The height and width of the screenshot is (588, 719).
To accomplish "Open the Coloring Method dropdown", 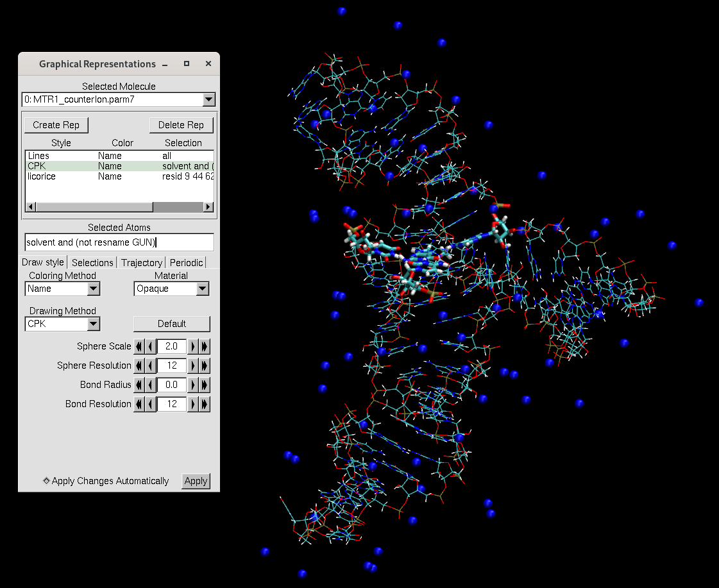I will pyautogui.click(x=94, y=289).
